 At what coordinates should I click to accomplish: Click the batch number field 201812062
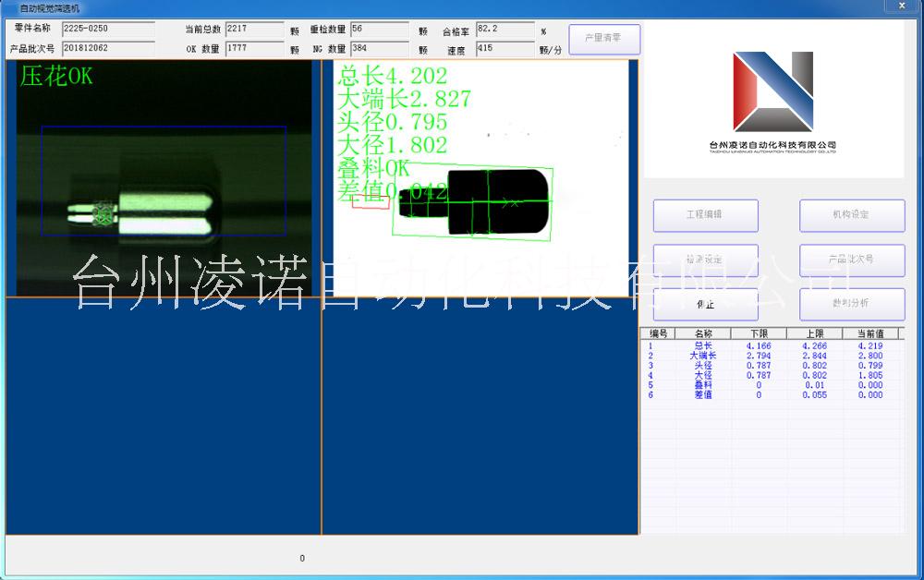107,49
